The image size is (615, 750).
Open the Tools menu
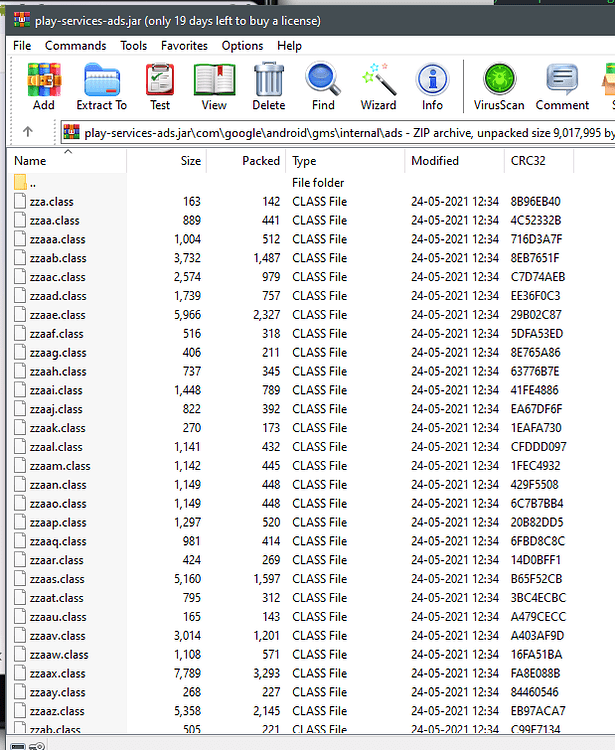[x=133, y=46]
